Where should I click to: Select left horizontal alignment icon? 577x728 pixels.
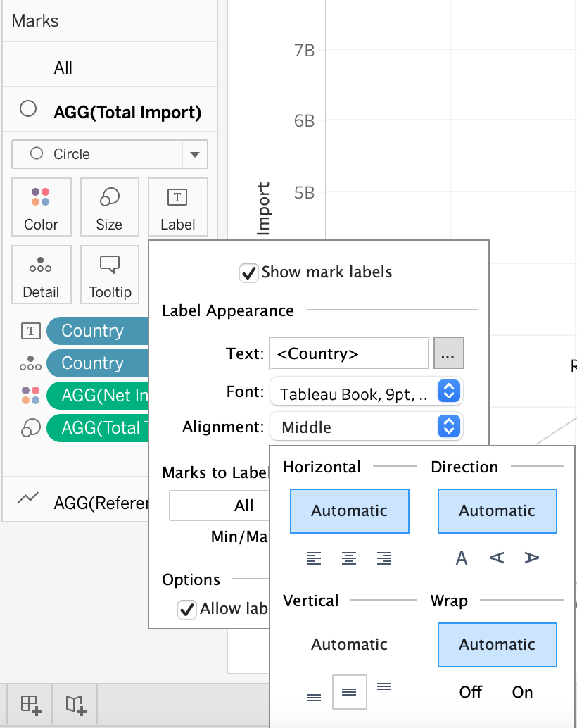[314, 558]
